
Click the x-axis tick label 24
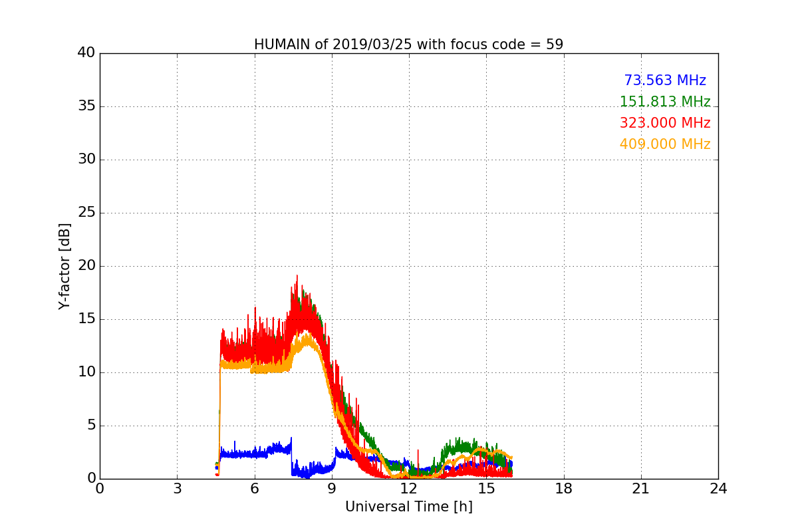click(718, 489)
